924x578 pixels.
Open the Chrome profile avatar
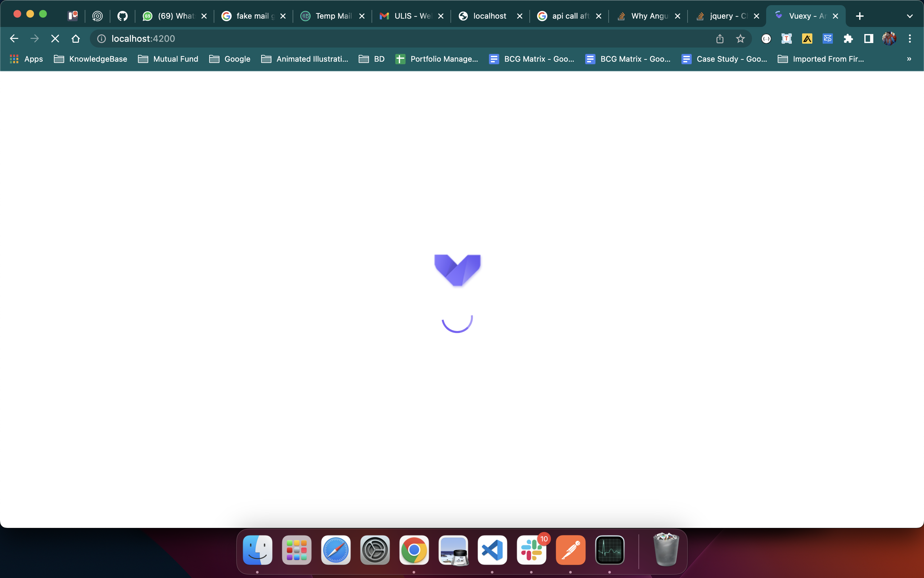[x=889, y=39]
